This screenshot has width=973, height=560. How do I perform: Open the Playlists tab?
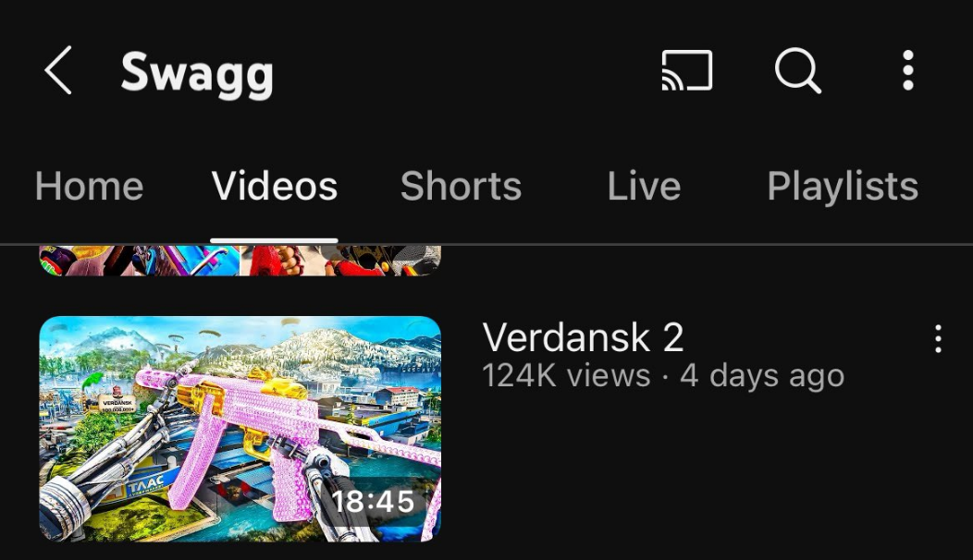click(843, 186)
